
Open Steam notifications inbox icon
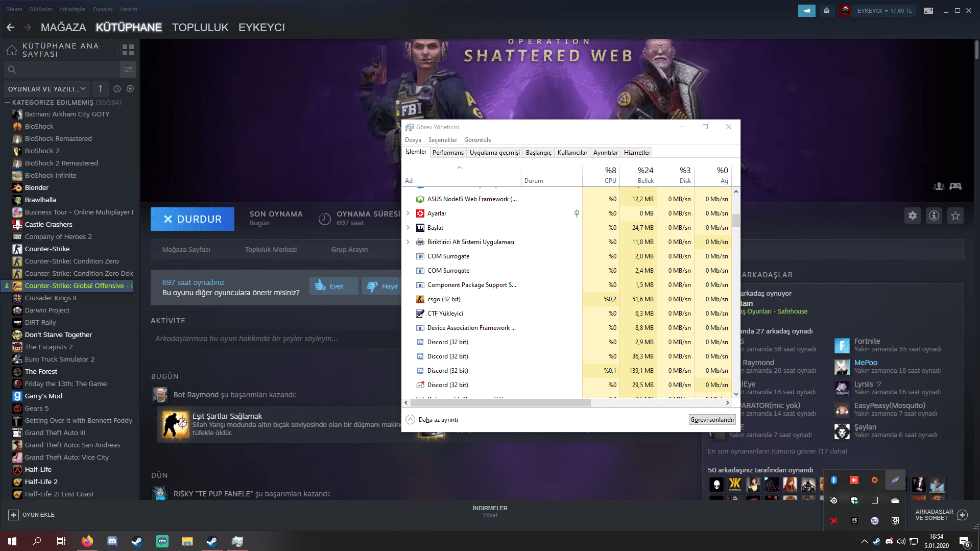(826, 11)
